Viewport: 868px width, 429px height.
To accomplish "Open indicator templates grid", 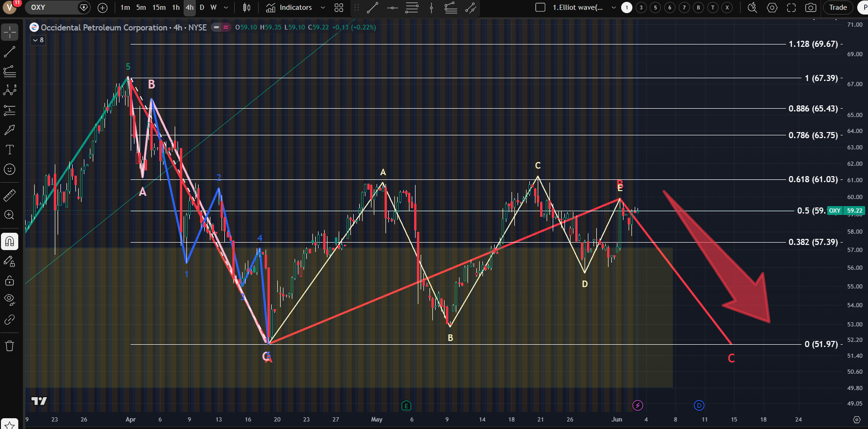I will coord(339,7).
